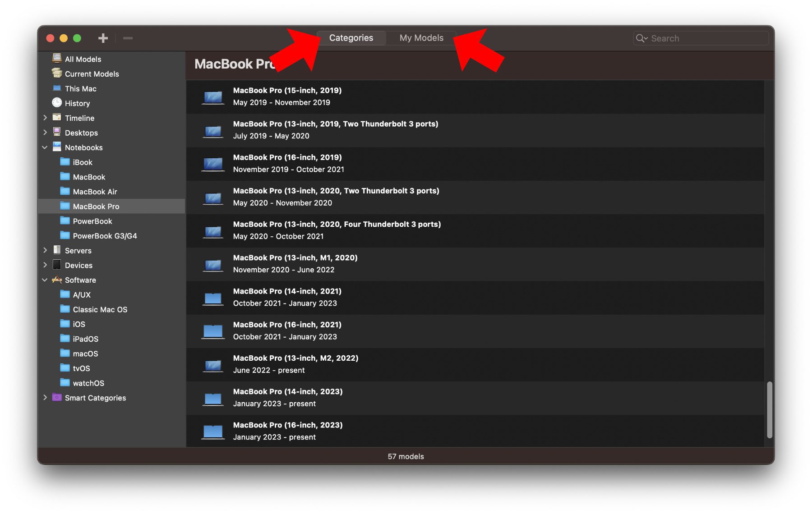The image size is (812, 514).
Task: Click the minus remove button in toolbar
Action: click(x=128, y=38)
